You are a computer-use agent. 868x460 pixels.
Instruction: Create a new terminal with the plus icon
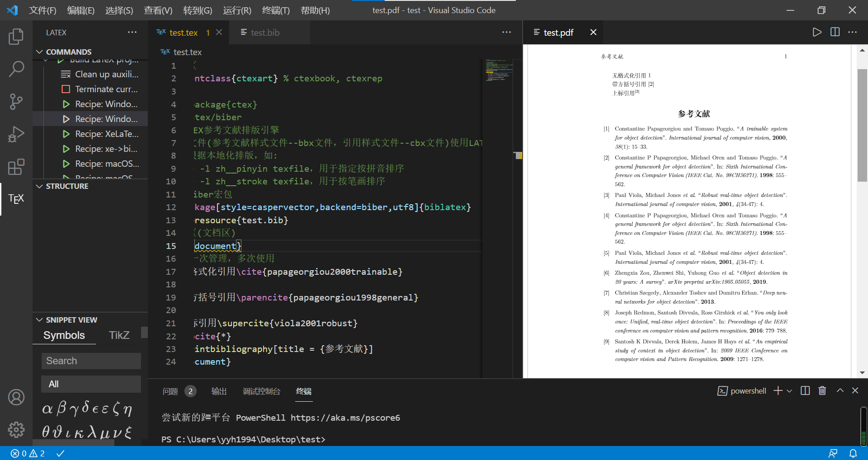(x=778, y=390)
